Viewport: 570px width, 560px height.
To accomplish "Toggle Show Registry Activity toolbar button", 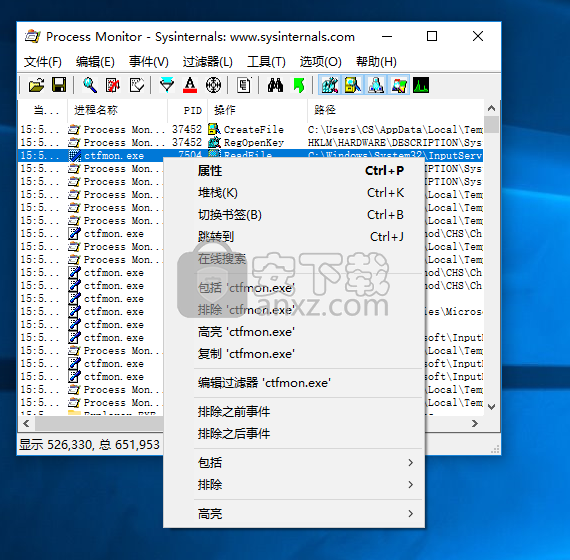I will pos(330,85).
